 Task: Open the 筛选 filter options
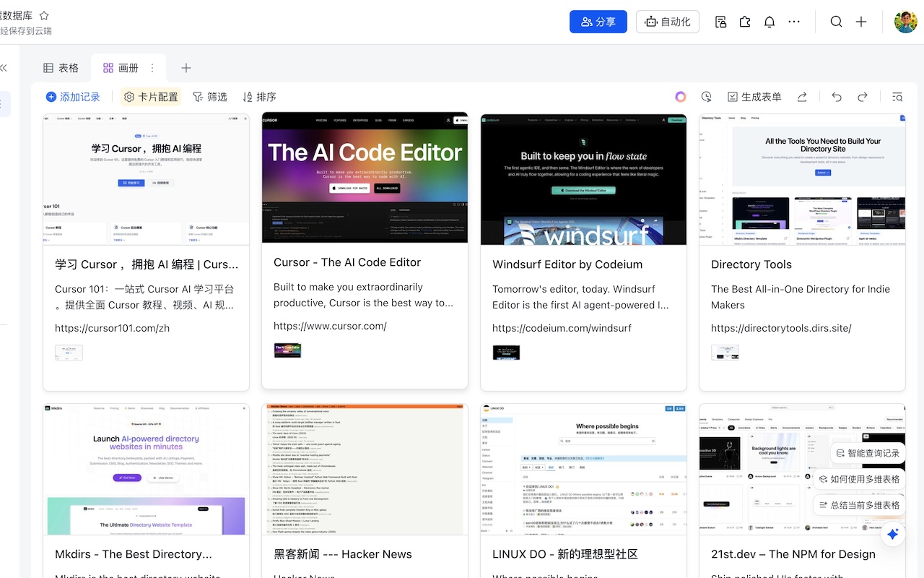tap(209, 97)
